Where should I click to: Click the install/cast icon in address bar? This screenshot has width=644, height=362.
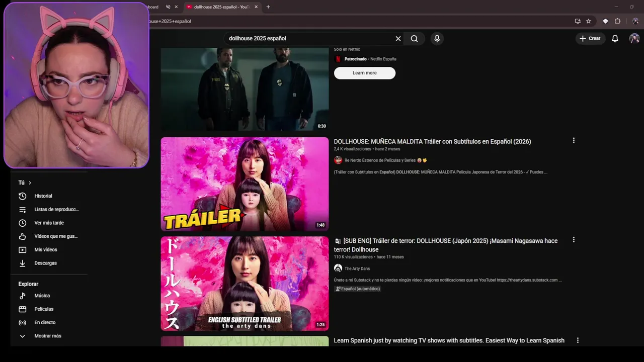578,21
